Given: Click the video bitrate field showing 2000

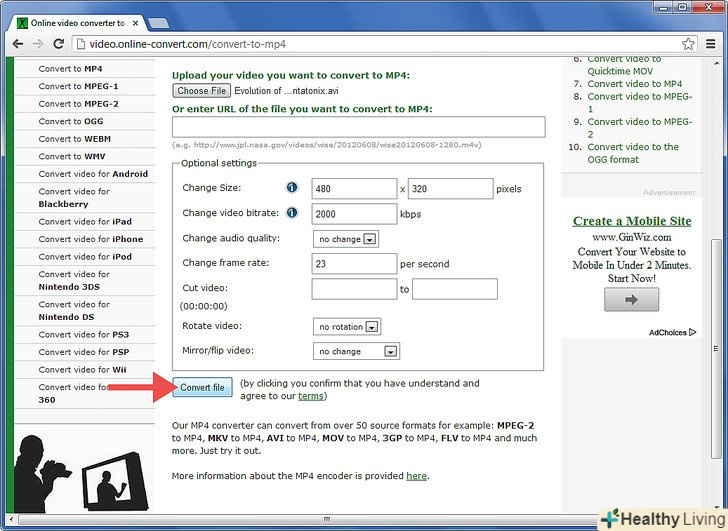Looking at the screenshot, I should 354,214.
